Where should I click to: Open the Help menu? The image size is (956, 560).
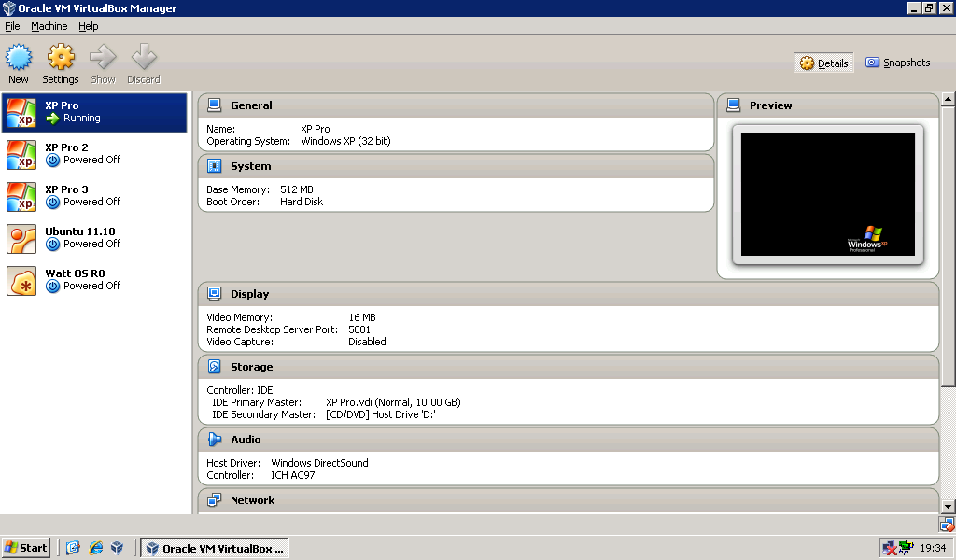pyautogui.click(x=88, y=27)
